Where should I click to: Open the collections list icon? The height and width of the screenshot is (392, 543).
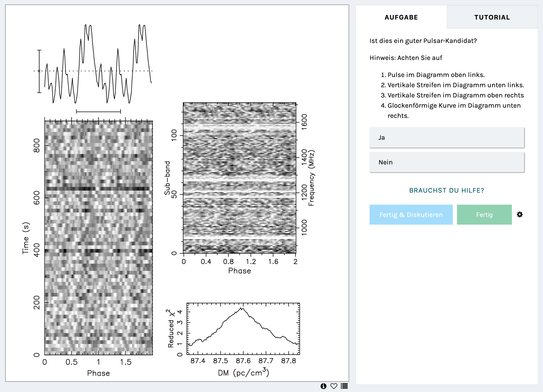pyautogui.click(x=344, y=386)
